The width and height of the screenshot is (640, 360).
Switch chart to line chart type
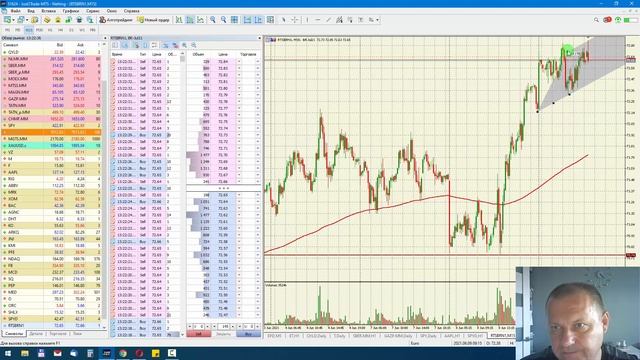[200, 20]
